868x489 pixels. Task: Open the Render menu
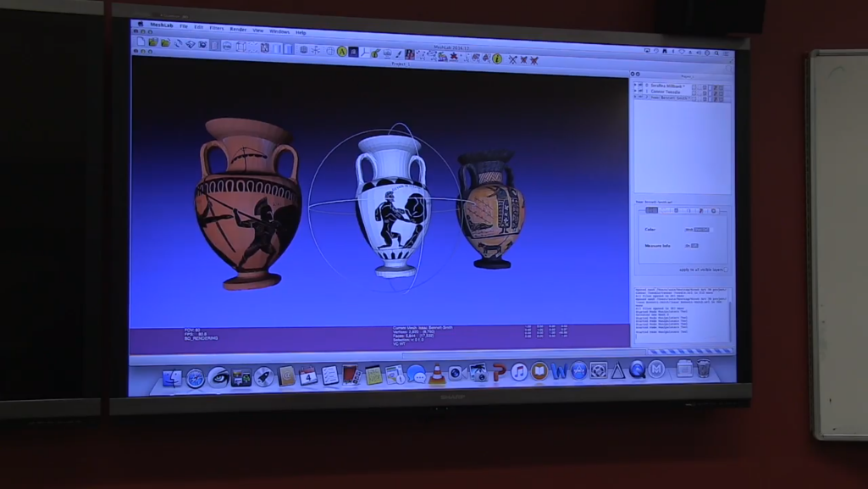(x=238, y=29)
